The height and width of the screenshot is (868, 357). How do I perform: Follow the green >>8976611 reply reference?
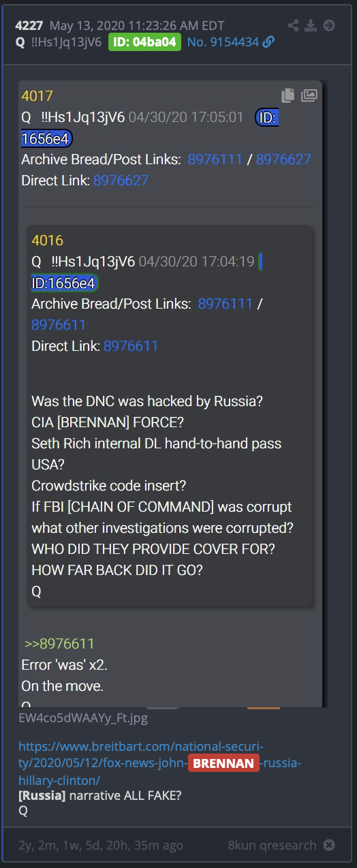coord(59,644)
